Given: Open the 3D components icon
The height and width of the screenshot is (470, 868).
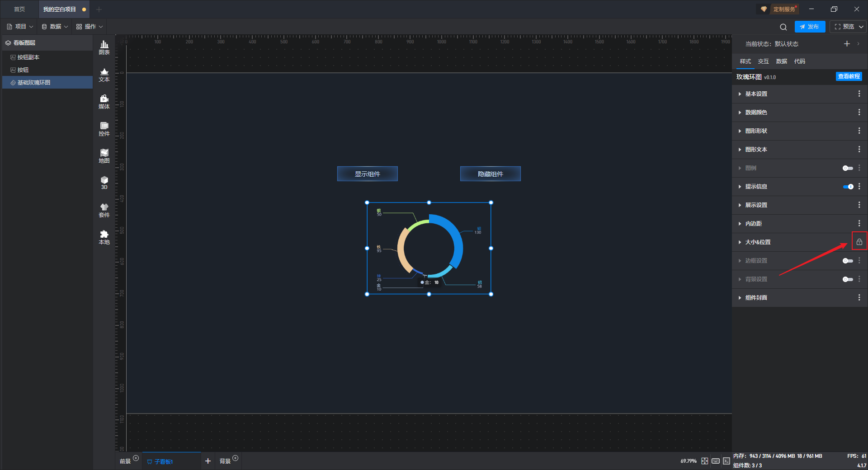Looking at the screenshot, I should (x=104, y=183).
